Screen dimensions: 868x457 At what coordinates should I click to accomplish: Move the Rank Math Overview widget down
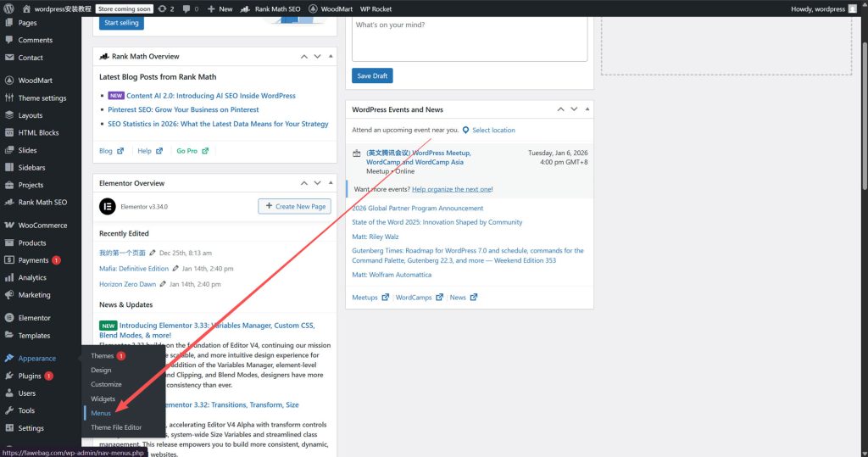click(317, 57)
